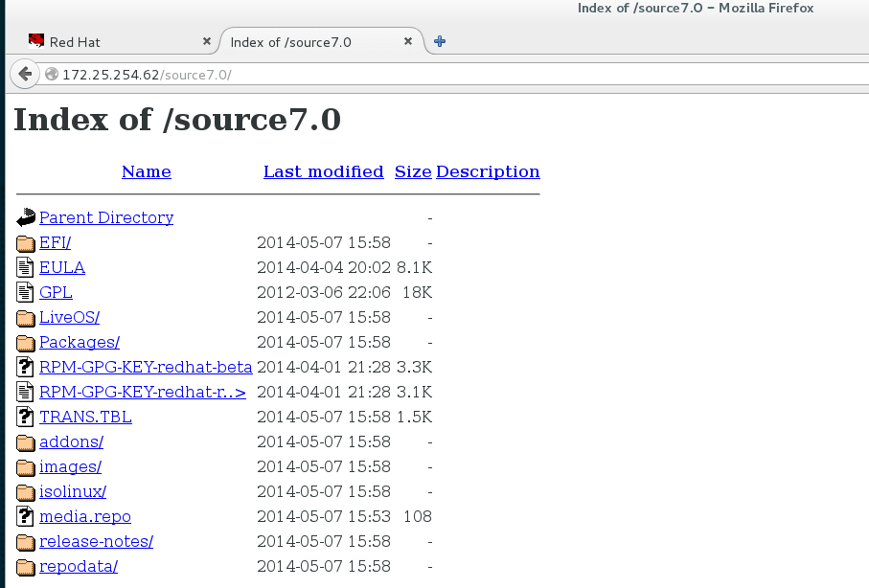Close the Red Hat tab

[x=207, y=41]
